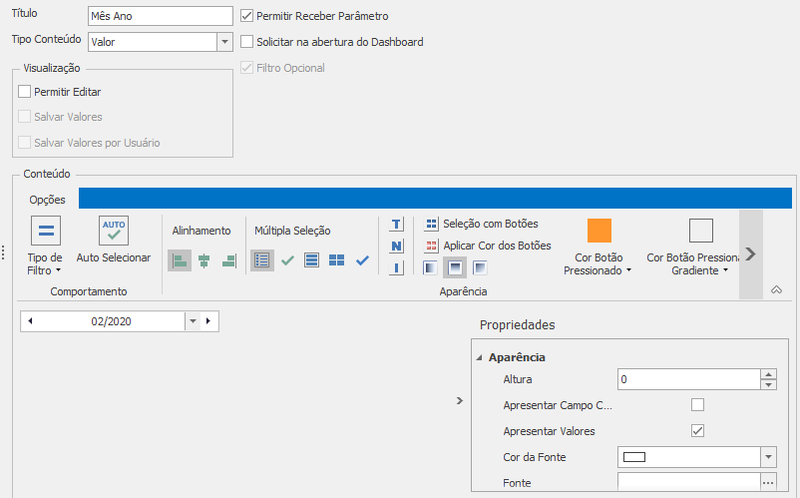The image size is (800, 498).
Task: Go to the next month with right arrow
Action: click(208, 321)
